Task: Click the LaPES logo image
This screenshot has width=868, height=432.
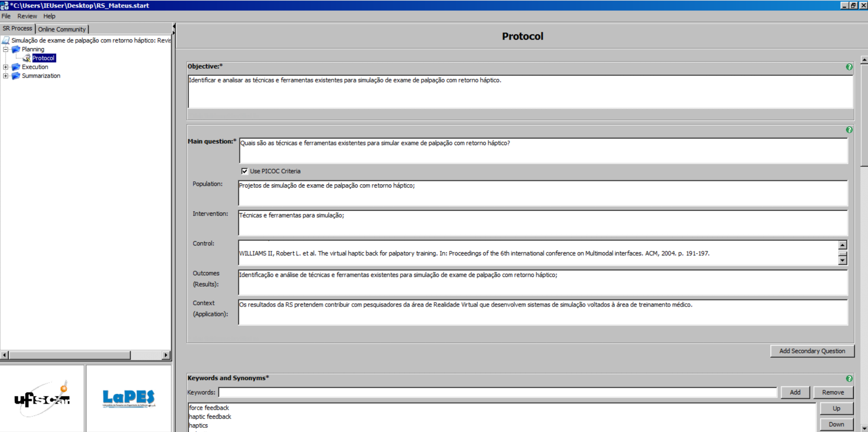Action: (129, 398)
